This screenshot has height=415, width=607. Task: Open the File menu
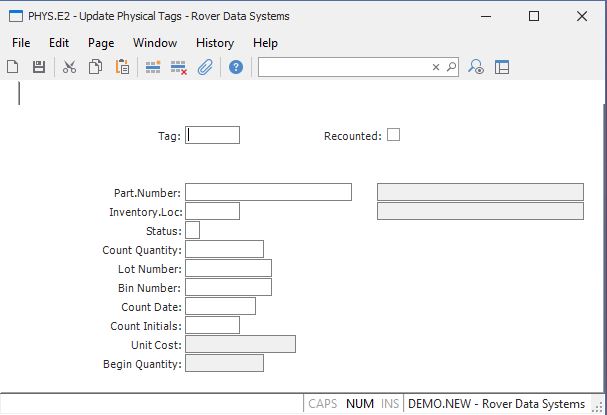(x=21, y=43)
